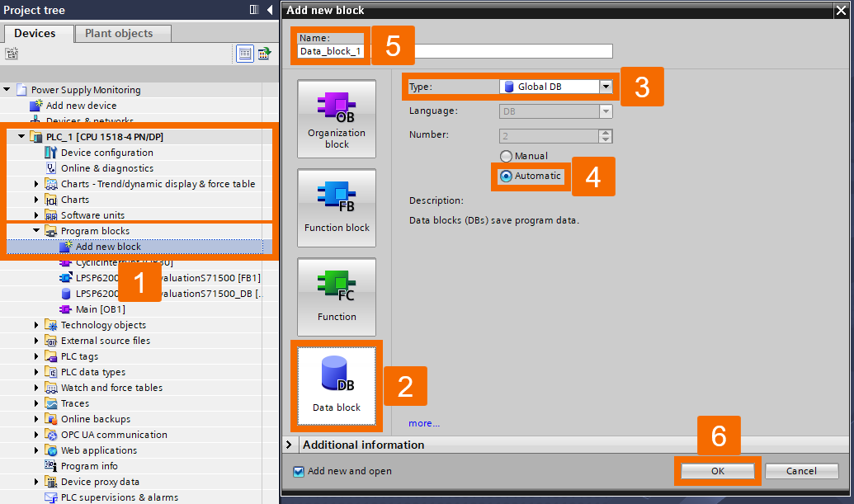
Task: Select the Device configuration entry
Action: 107,153
